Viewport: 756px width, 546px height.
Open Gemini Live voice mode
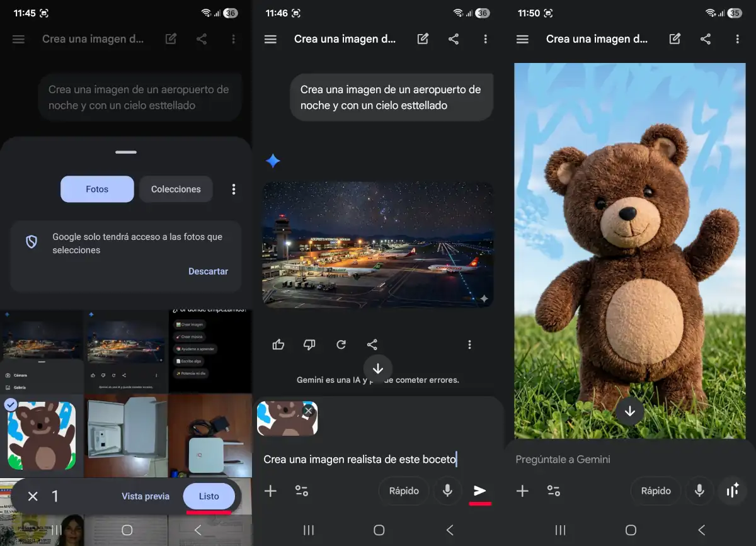click(732, 491)
